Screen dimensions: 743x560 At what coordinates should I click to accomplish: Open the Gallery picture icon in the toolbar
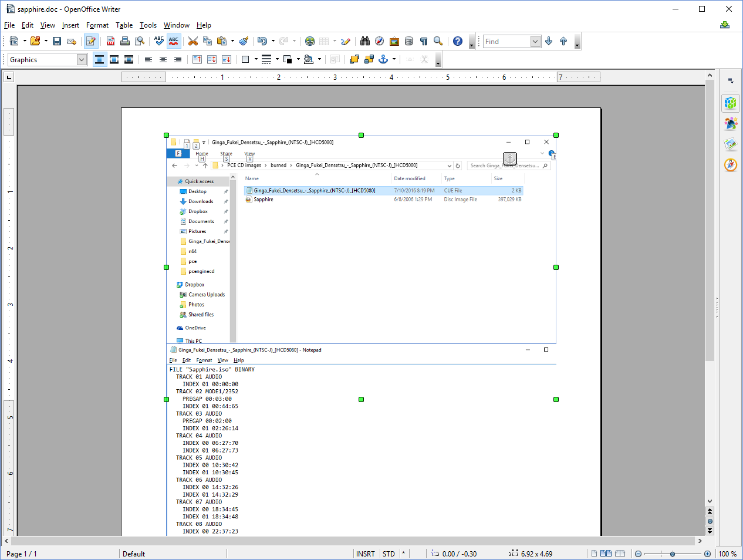[x=394, y=41]
